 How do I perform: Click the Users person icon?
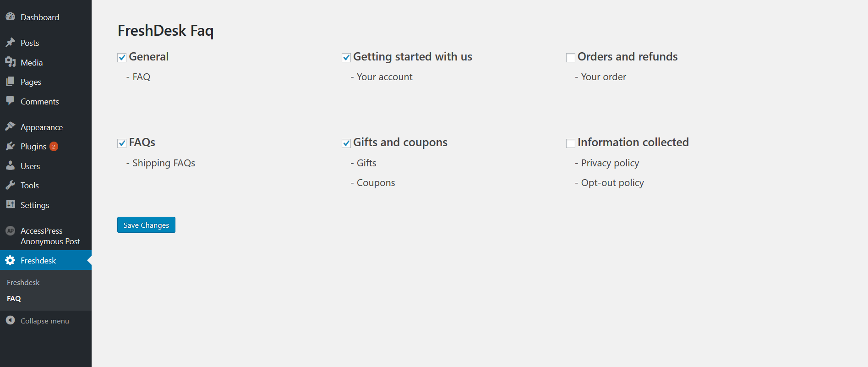[10, 166]
